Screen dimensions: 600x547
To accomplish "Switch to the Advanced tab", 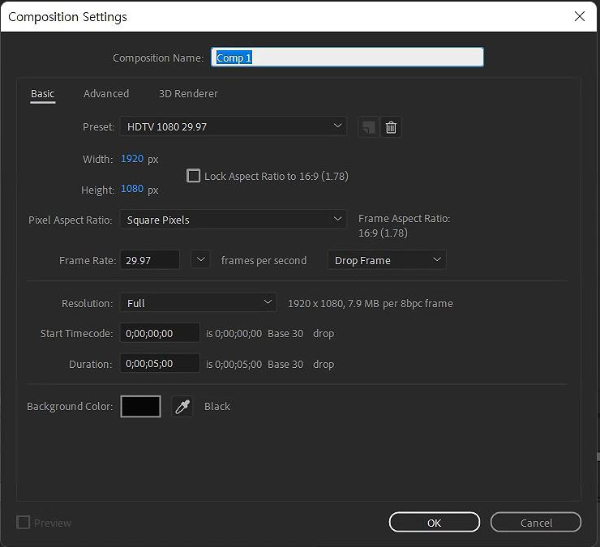I will point(106,94).
